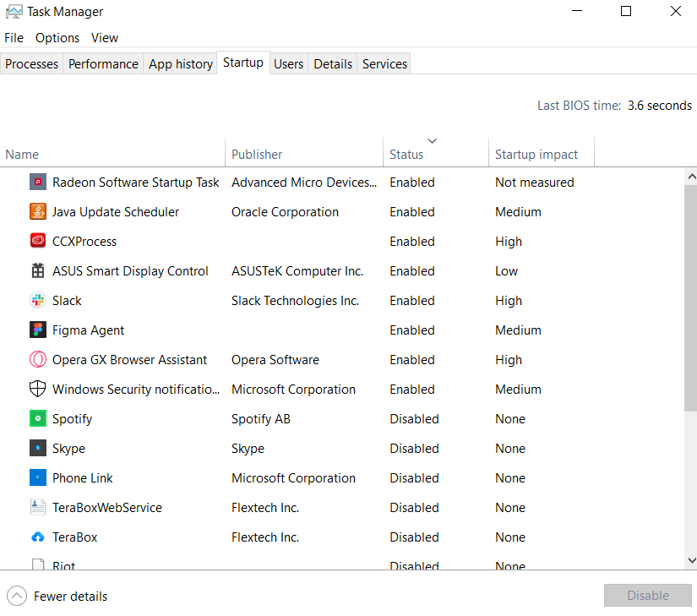
Task: Click the CCXProcess Creative Cloud icon
Action: [x=38, y=242]
